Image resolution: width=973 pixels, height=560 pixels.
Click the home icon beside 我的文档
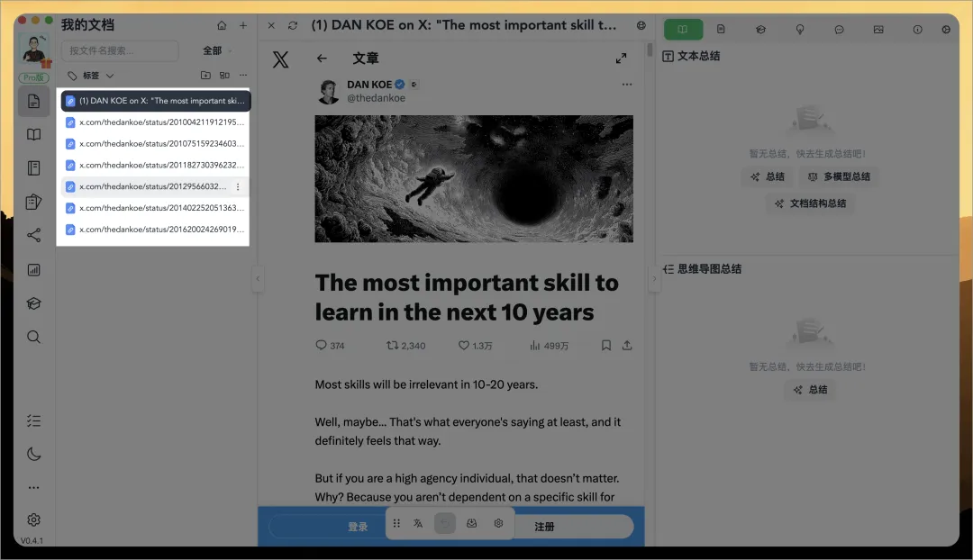click(x=222, y=25)
